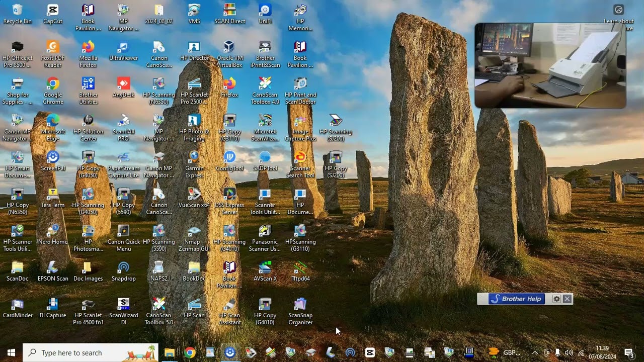Open the DSS Express Server shortcut
Viewport: 644px width, 362px height.
(x=230, y=201)
